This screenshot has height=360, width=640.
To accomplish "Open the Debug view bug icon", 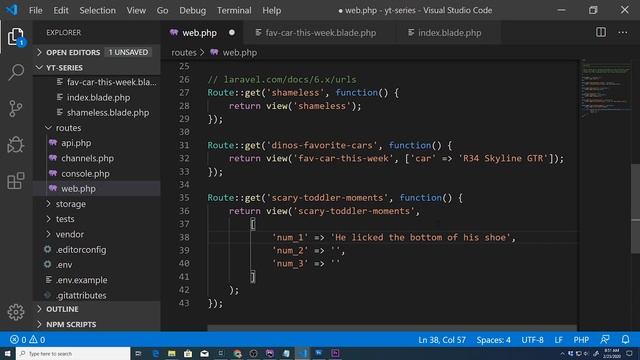I will click(x=16, y=144).
